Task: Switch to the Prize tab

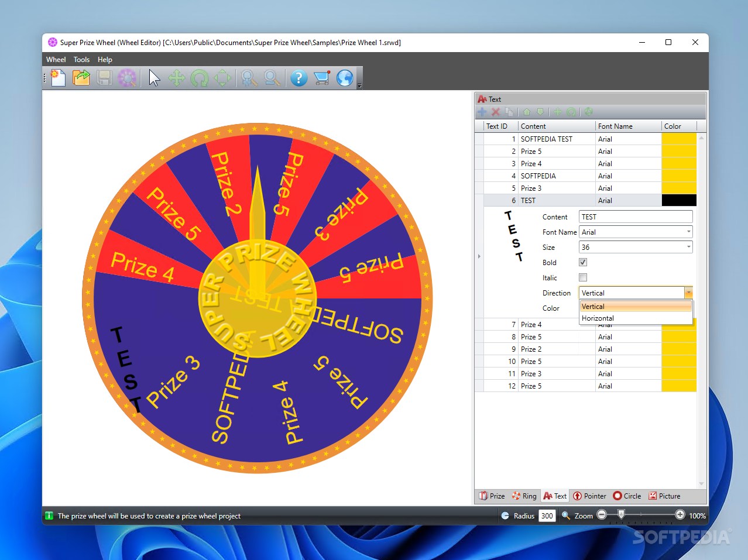Action: [x=492, y=496]
